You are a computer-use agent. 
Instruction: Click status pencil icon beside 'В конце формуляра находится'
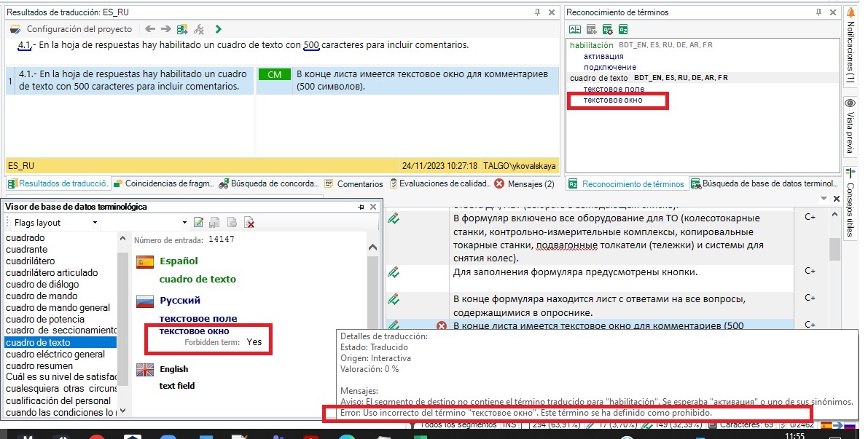coord(394,299)
